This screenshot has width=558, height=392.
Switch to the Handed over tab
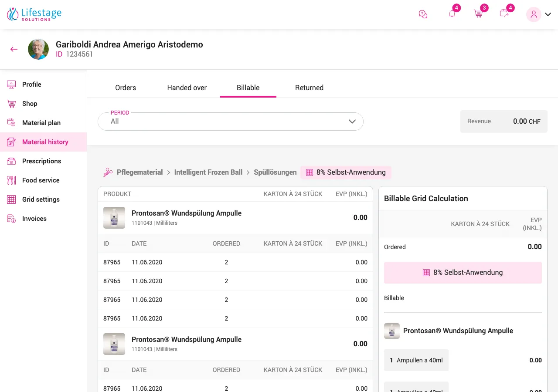pos(187,88)
